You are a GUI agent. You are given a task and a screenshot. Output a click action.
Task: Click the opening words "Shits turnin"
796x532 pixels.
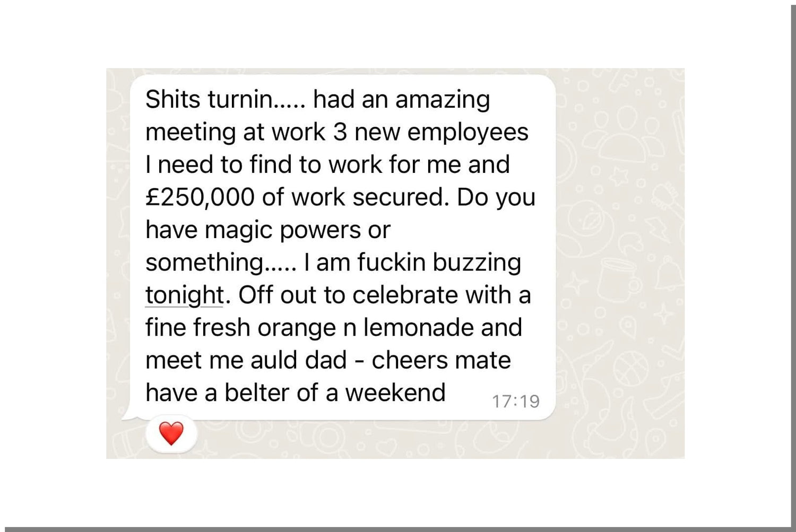[x=207, y=99]
